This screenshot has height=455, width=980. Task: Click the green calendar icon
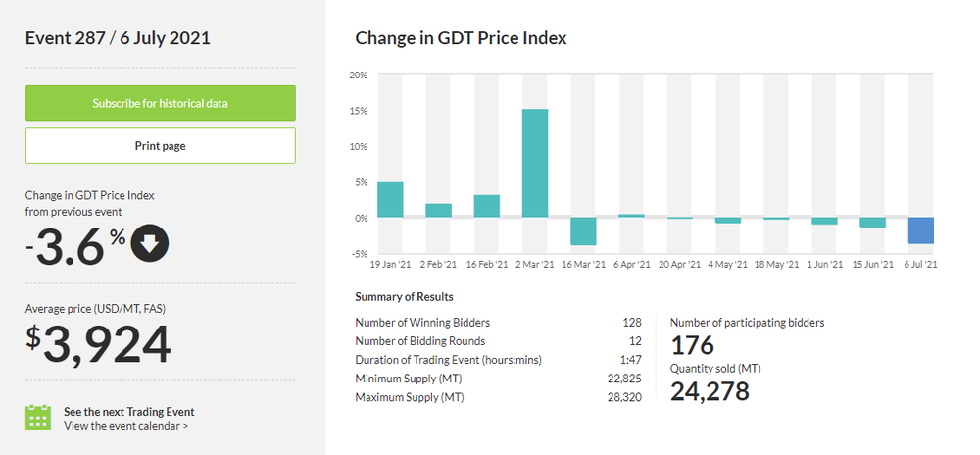point(38,418)
